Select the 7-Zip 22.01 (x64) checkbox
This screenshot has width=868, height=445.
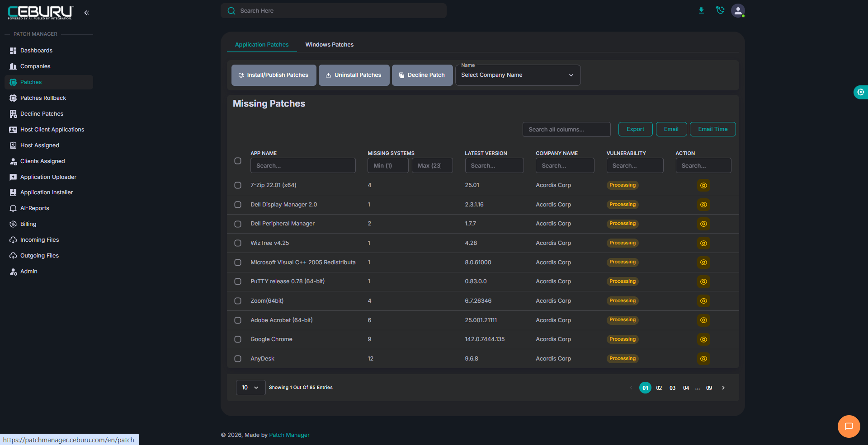[x=238, y=185]
